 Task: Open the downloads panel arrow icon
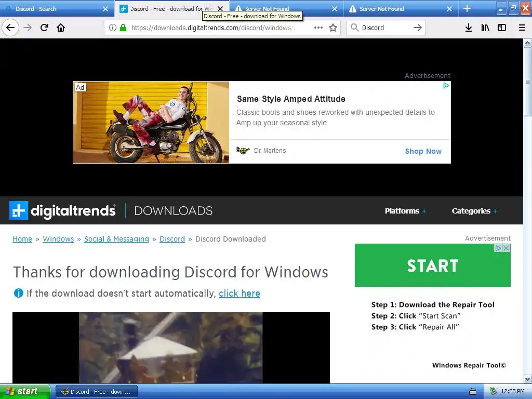coord(468,28)
